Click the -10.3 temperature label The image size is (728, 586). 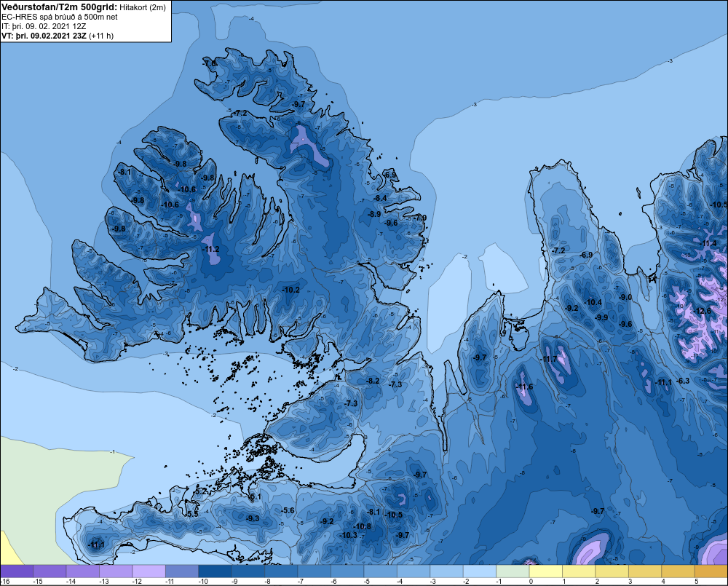[348, 535]
